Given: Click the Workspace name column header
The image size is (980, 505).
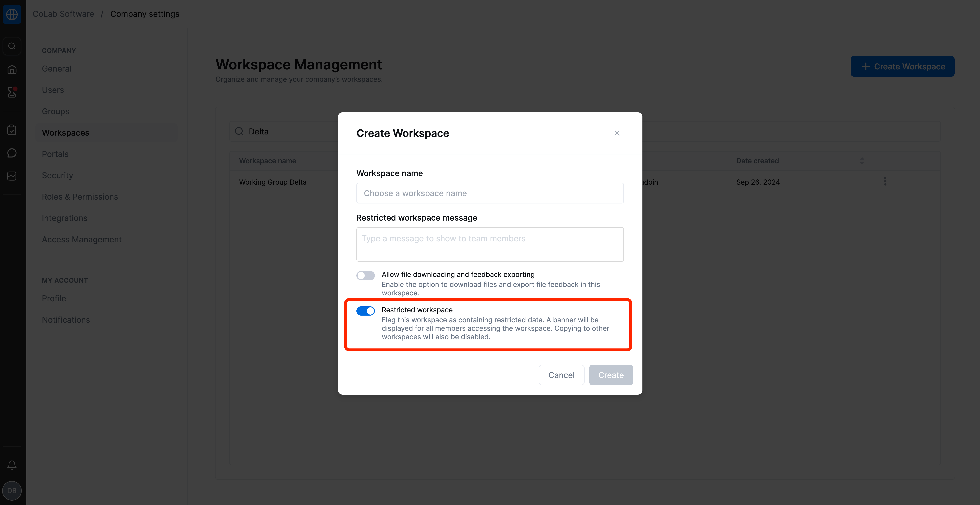Looking at the screenshot, I should [267, 161].
